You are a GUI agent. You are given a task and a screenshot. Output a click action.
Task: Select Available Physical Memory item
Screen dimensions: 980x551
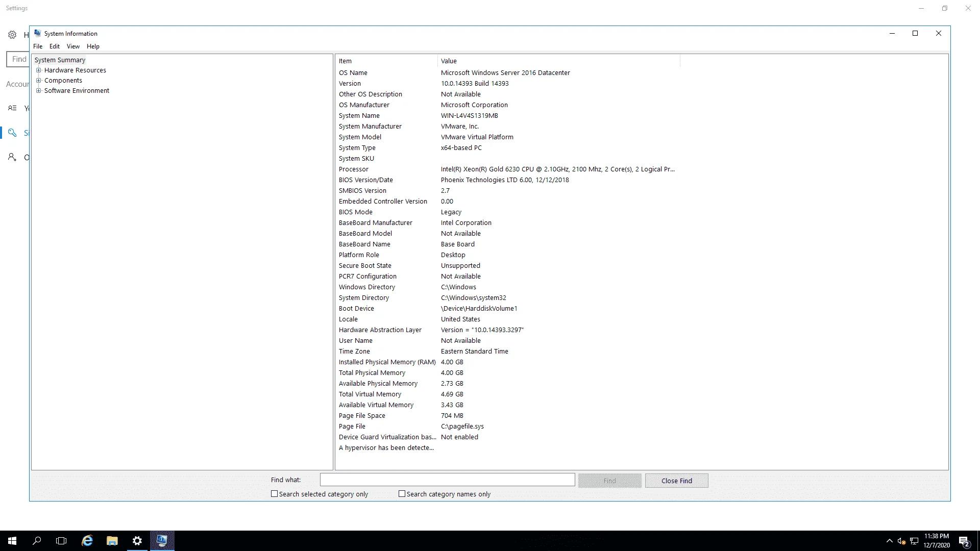[378, 384]
